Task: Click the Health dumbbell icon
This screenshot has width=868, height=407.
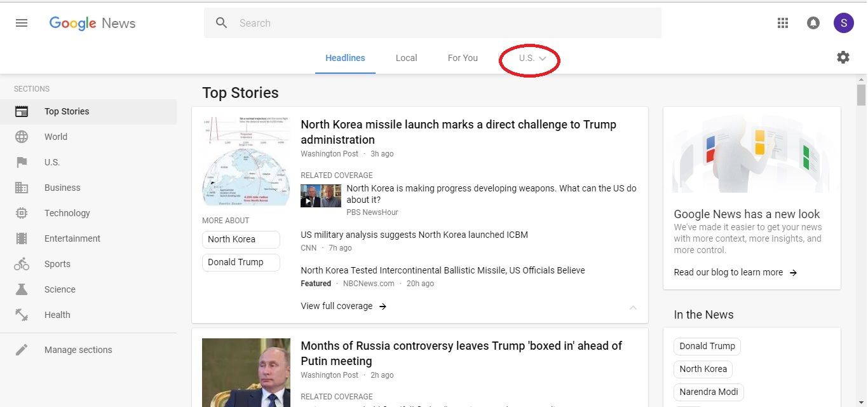Action: (22, 315)
